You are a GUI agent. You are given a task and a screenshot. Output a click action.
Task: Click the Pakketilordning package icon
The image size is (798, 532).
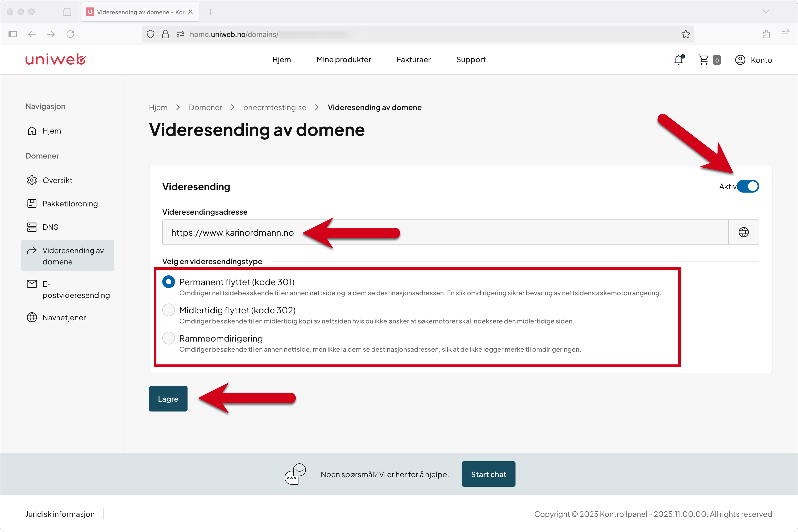click(32, 203)
